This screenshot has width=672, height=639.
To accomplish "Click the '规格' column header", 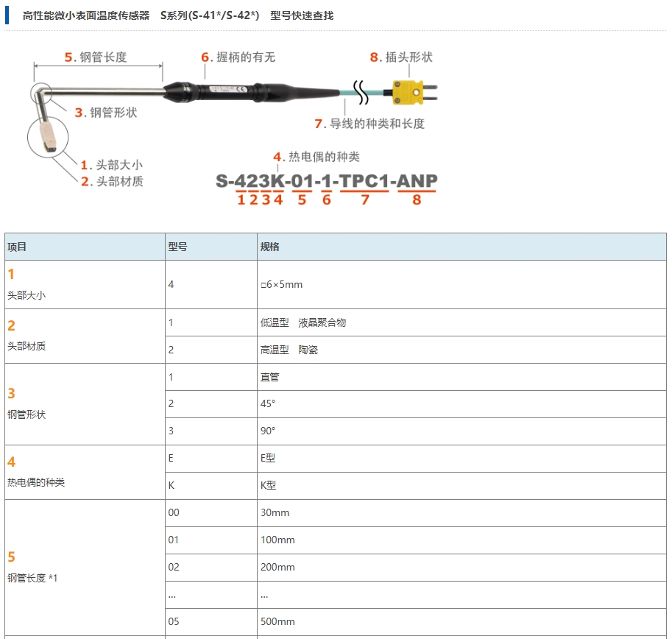I will 462,247.
